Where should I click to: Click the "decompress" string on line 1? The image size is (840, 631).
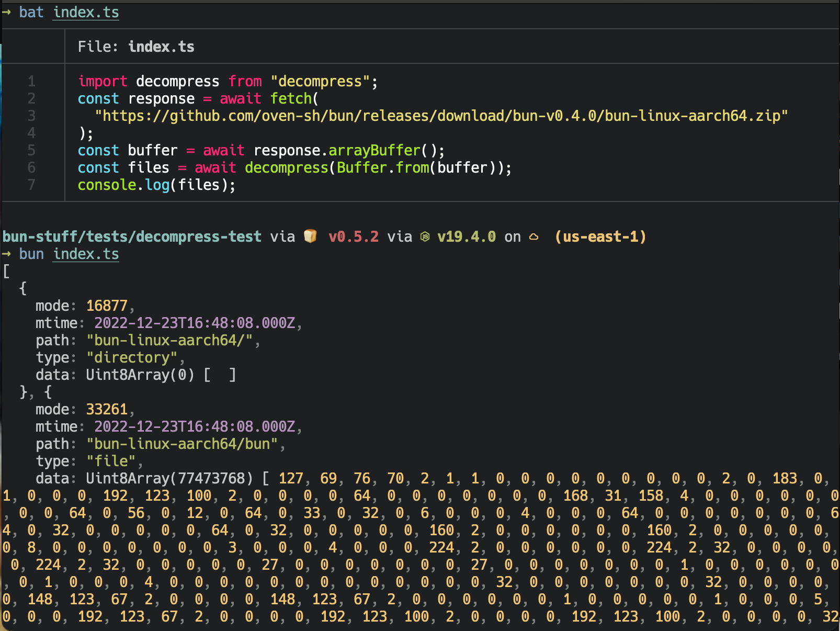click(320, 81)
